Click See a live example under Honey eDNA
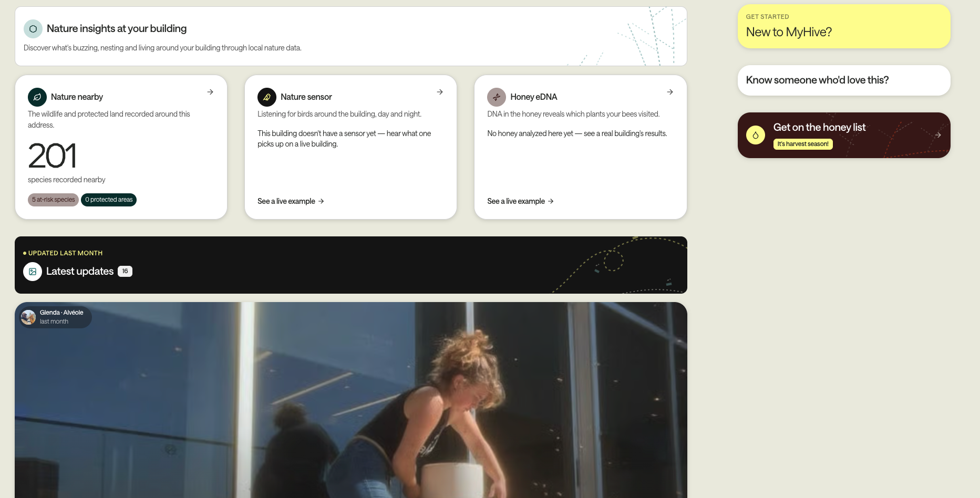The height and width of the screenshot is (498, 980). pos(520,201)
